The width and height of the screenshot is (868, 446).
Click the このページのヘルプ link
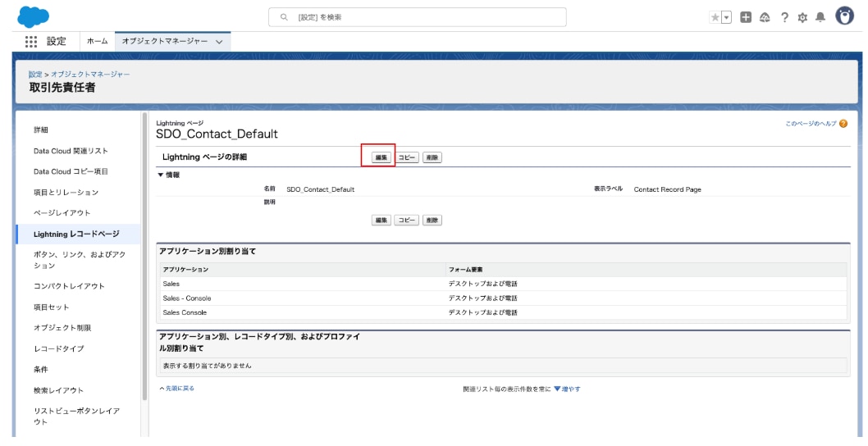pos(810,123)
